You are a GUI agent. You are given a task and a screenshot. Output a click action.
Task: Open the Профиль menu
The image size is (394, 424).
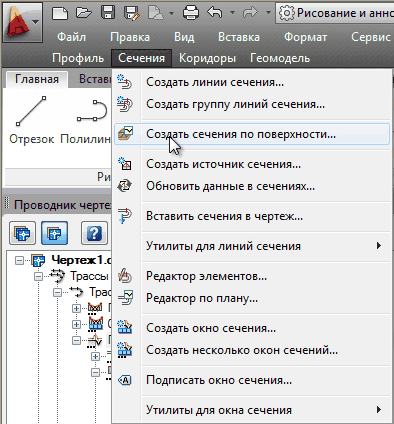coord(78,58)
